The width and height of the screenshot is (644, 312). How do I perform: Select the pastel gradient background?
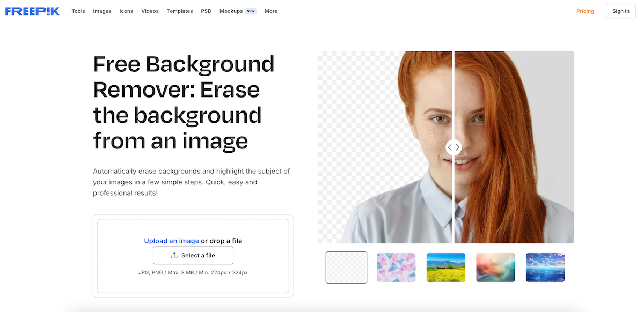[x=495, y=267]
